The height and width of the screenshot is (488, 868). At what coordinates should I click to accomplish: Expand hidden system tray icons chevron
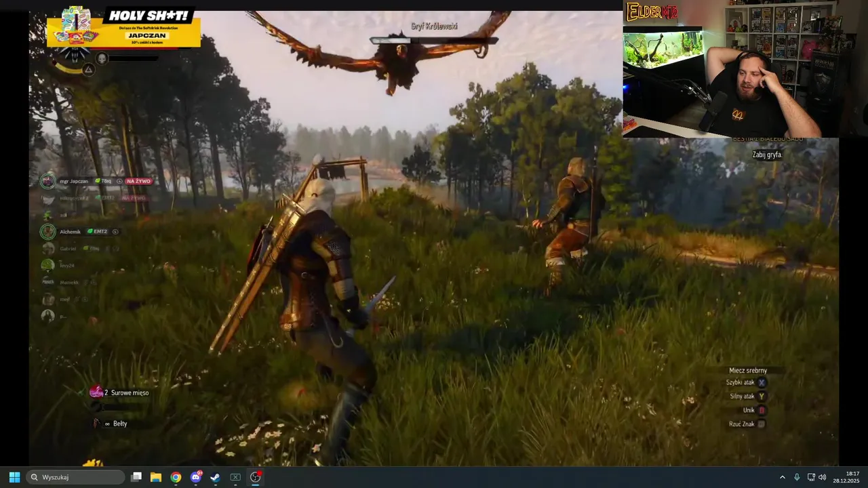click(782, 477)
